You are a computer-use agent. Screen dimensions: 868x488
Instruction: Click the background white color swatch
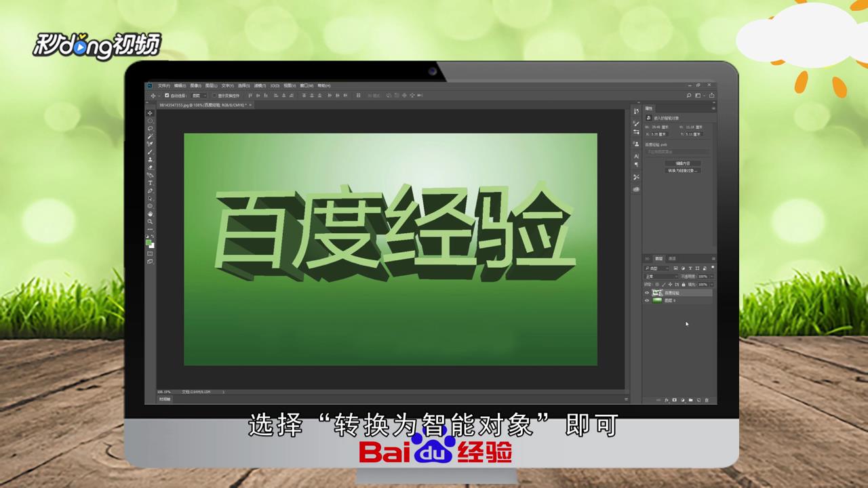pyautogui.click(x=153, y=246)
